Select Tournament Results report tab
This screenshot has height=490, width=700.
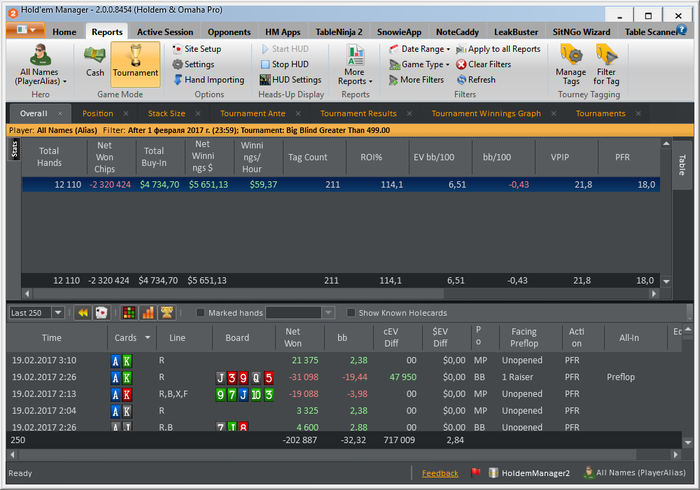pos(358,113)
